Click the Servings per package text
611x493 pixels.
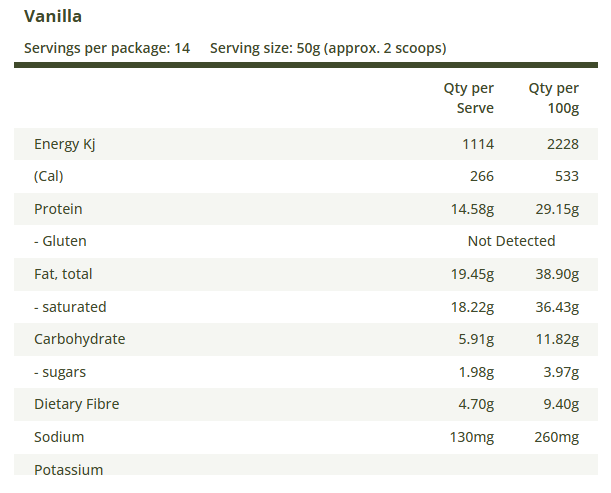pos(107,48)
